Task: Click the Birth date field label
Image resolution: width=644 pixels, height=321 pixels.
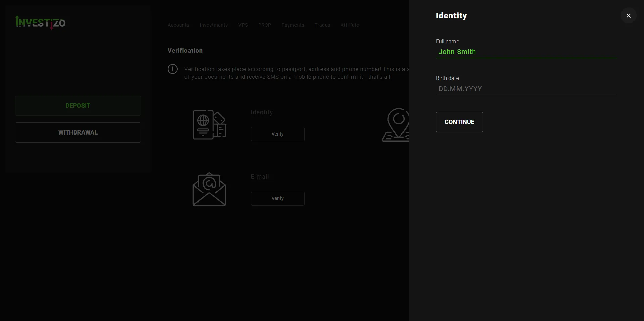Action: 447,78
